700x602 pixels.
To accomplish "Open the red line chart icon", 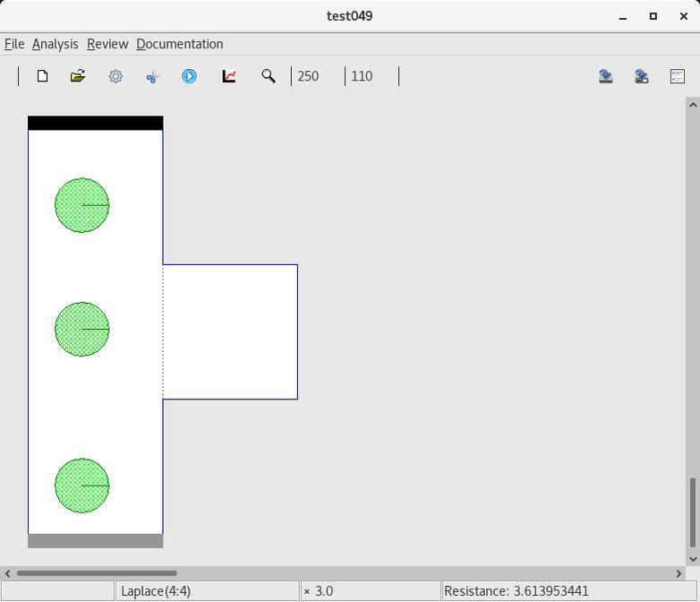I will [x=229, y=76].
